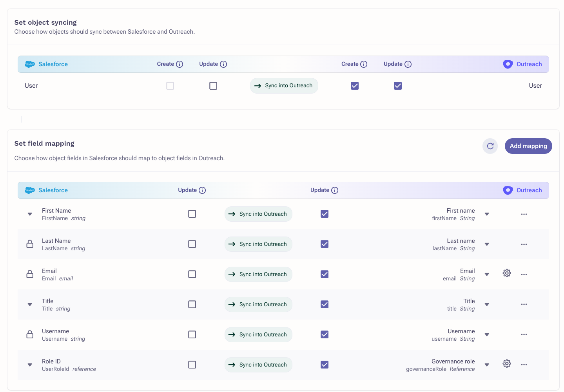Click Outreach logo in field mapping header
Viewport: 564px width, 392px height.
click(x=508, y=190)
